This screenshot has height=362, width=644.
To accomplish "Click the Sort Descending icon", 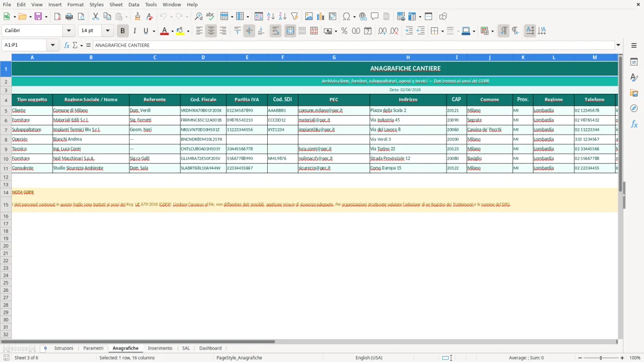I will click(282, 17).
